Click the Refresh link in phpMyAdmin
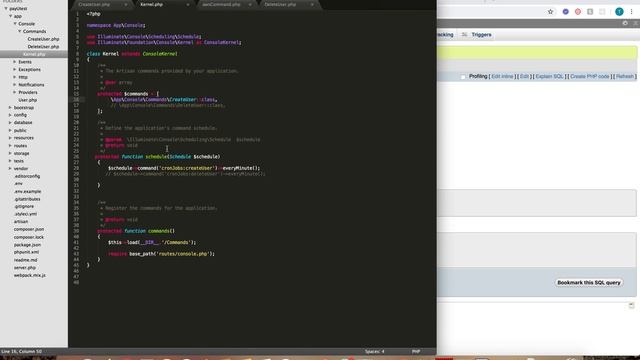 click(625, 77)
